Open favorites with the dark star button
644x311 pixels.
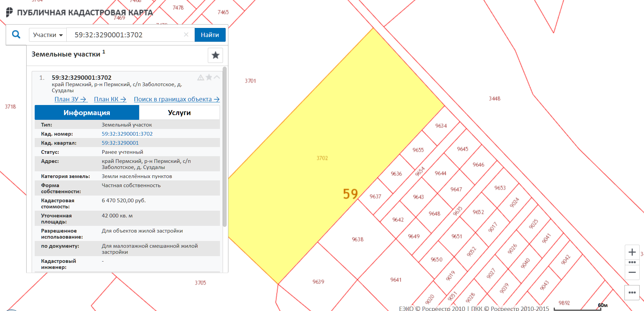[215, 55]
